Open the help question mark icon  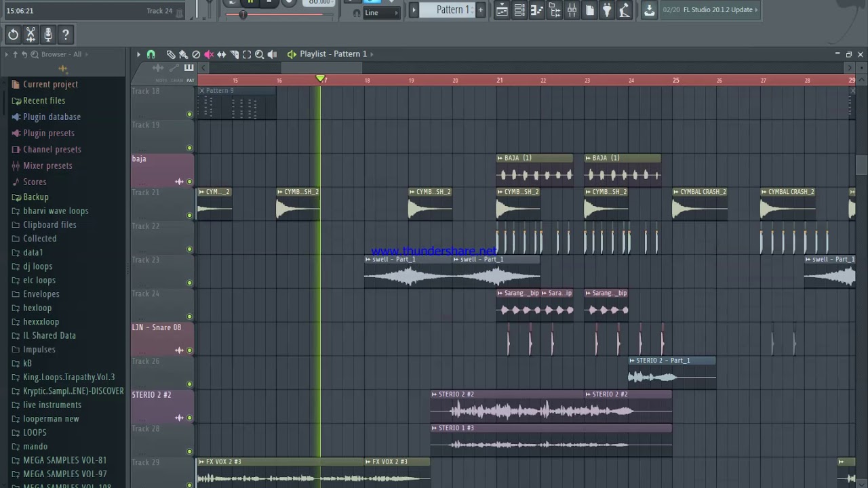66,35
